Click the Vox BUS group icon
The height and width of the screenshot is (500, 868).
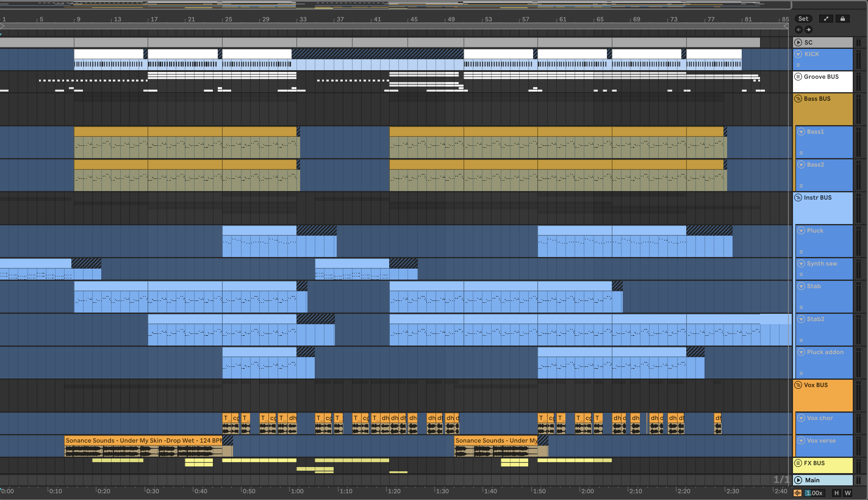tap(798, 385)
